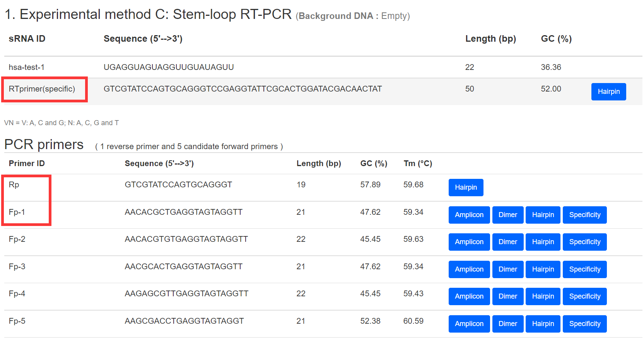
Task: Click the Fp-2 primer ID
Action: point(17,239)
